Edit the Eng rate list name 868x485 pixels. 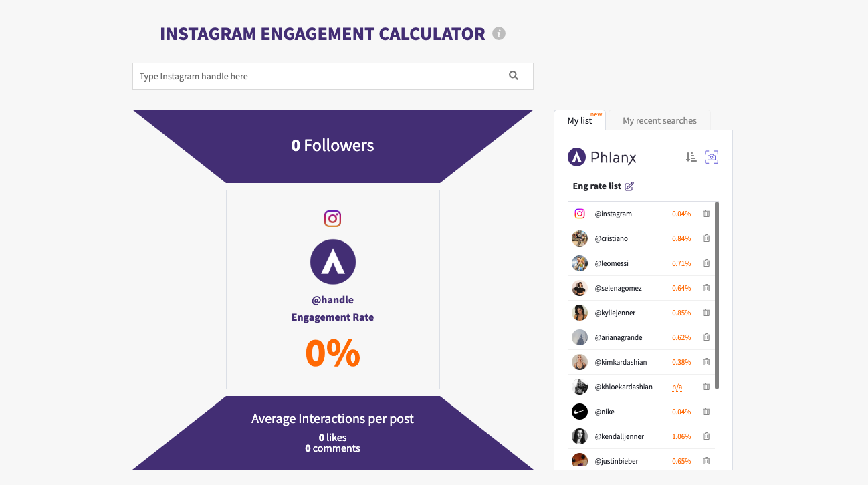(x=629, y=186)
